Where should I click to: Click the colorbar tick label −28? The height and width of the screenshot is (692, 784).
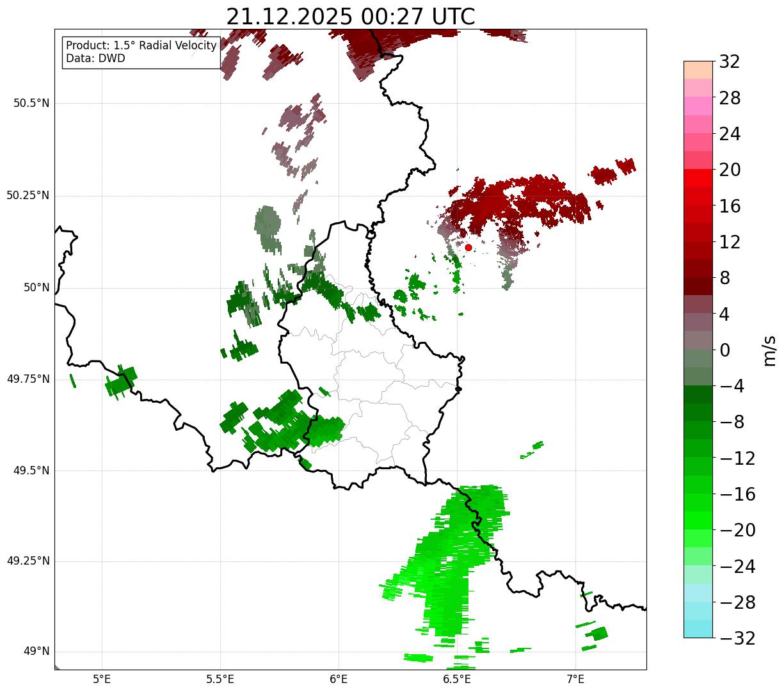click(x=737, y=602)
